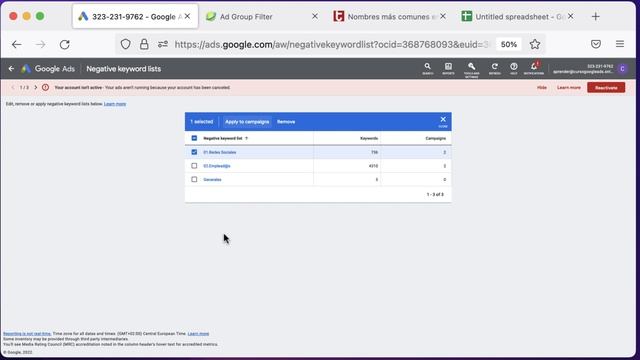The height and width of the screenshot is (360, 640).
Task: Go to previous alert with left chevron
Action: click(x=13, y=87)
